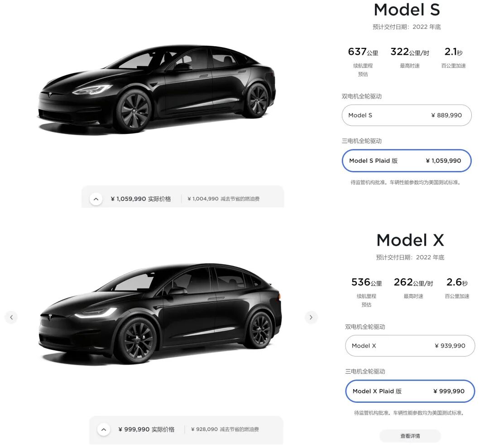Screen dimensions: 489x448
Task: Click the Model S heading
Action: point(407,10)
